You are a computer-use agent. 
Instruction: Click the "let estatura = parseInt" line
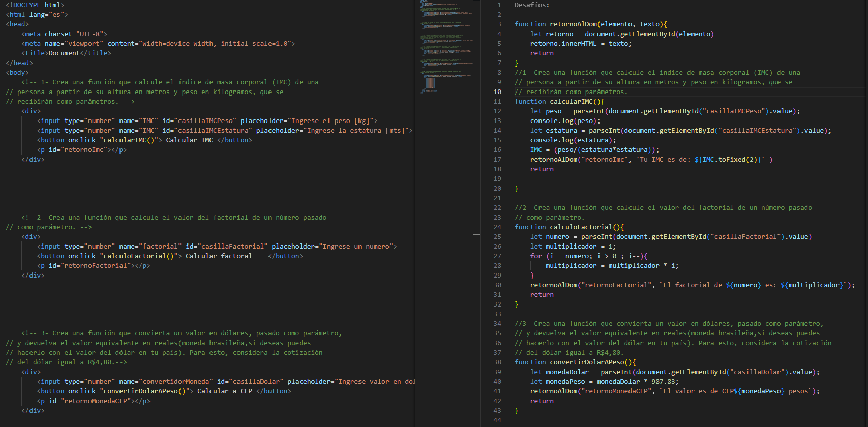[681, 131]
